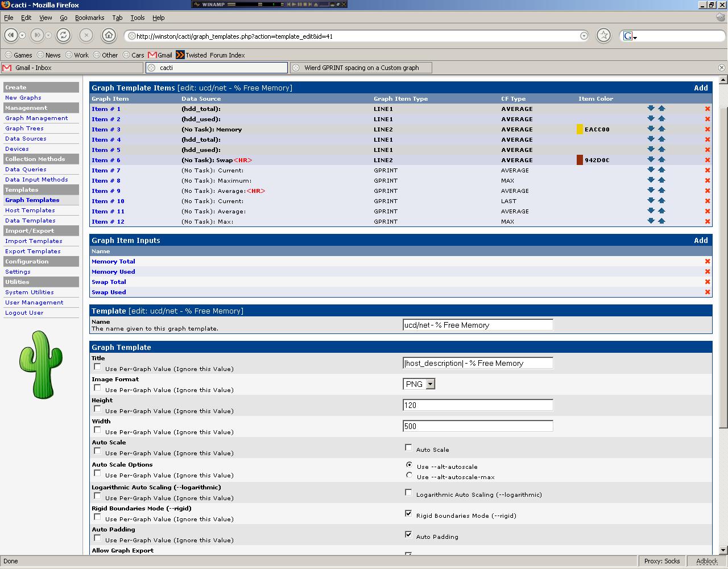Tick Use Per-Graph Value for Title
Image resolution: width=728 pixels, height=569 pixels.
(97, 367)
